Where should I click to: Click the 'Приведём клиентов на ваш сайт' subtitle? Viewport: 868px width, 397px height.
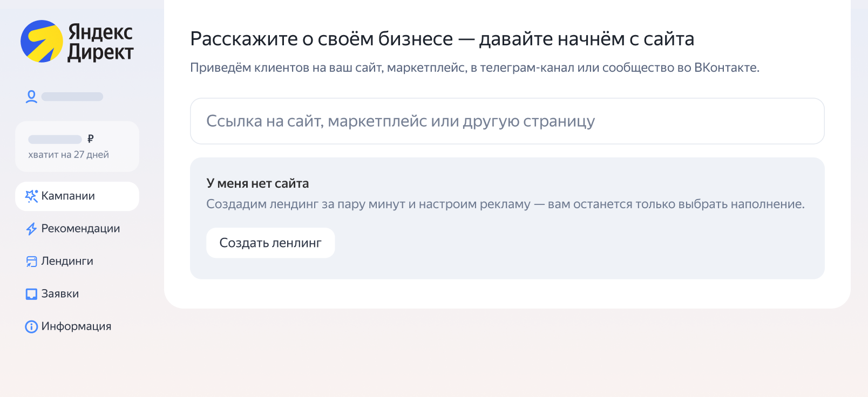click(x=474, y=68)
